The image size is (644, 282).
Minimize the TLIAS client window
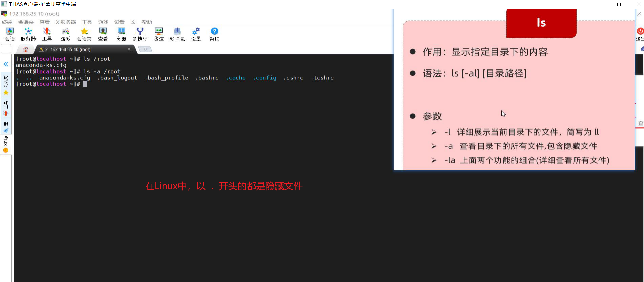pos(600,4)
